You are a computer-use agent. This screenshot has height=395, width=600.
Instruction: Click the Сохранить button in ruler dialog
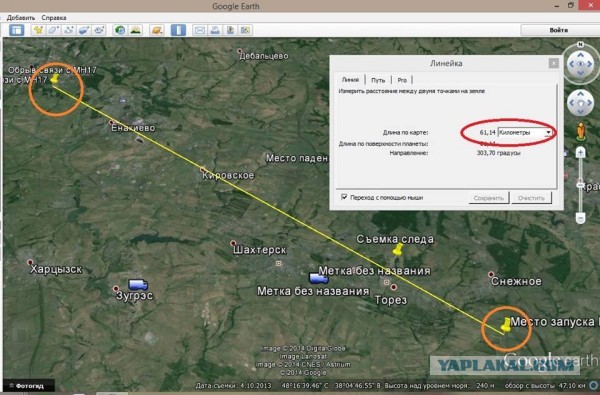[x=489, y=198]
